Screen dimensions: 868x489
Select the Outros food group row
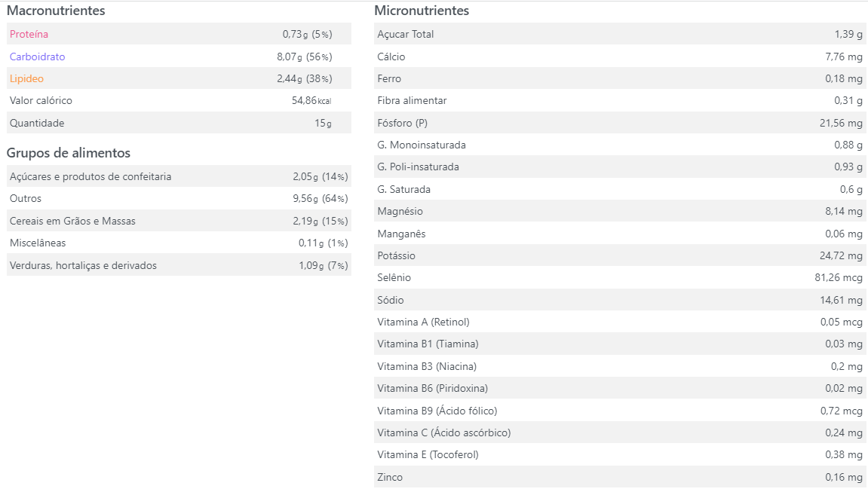pyautogui.click(x=179, y=199)
